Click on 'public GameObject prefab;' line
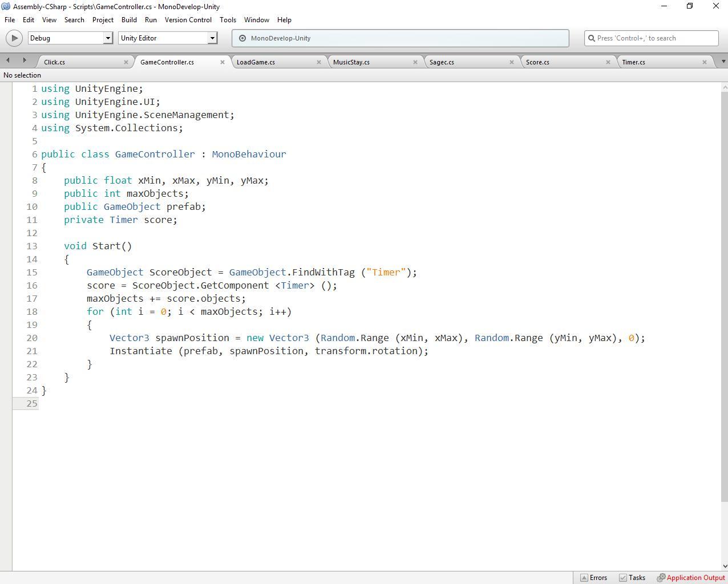Viewport: 728px width, 584px height. 135,206
